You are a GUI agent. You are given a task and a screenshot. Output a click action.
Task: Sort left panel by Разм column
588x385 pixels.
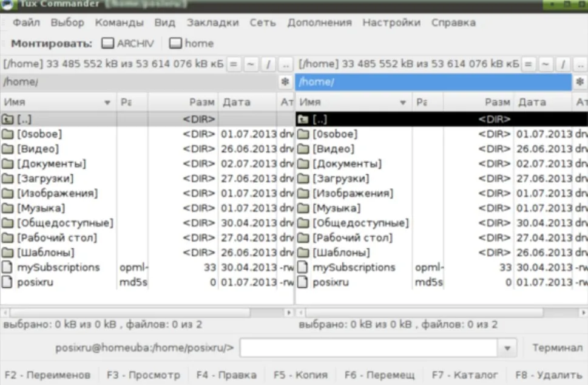point(183,102)
